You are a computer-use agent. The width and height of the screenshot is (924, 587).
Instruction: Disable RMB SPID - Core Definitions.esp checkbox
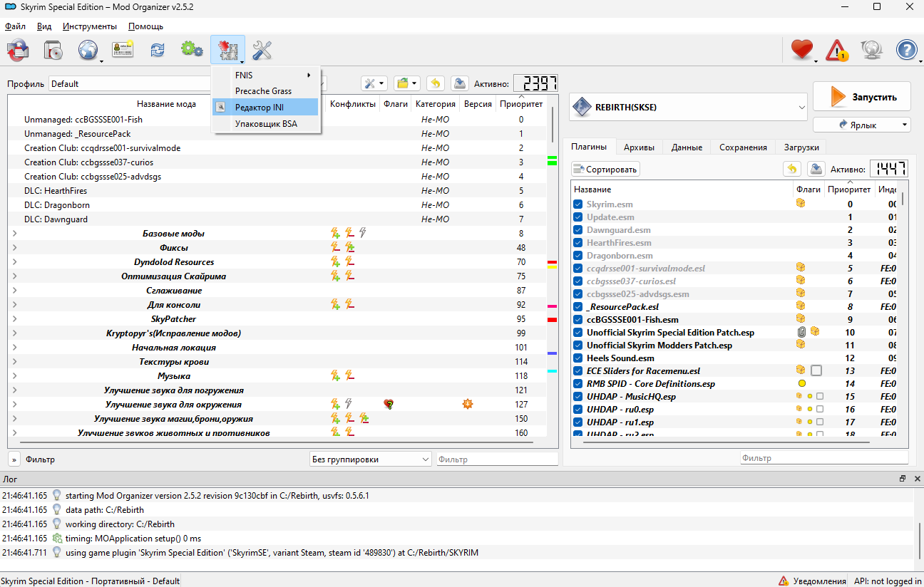(578, 383)
